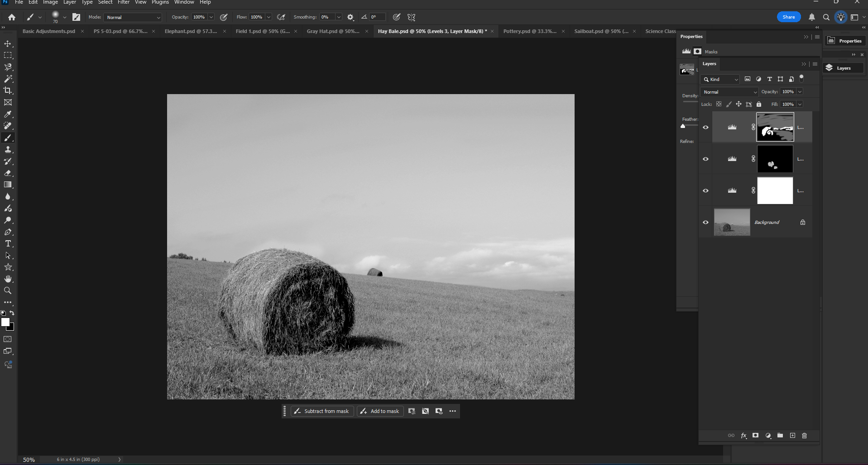Screen dimensions: 868x465
Task: Select the Hand tool
Action: (x=8, y=279)
